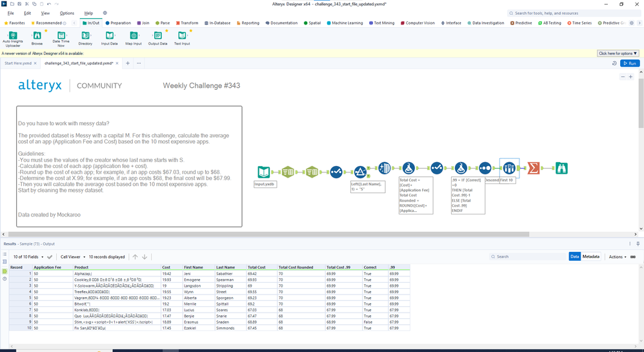Click the Undo arrow icon
644x352 pixels.
(x=49, y=4)
